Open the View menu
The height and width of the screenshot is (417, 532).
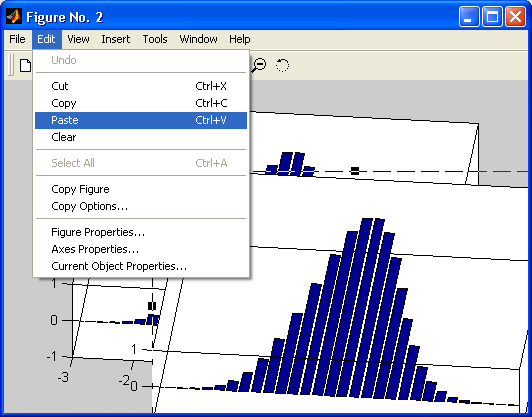click(x=78, y=39)
